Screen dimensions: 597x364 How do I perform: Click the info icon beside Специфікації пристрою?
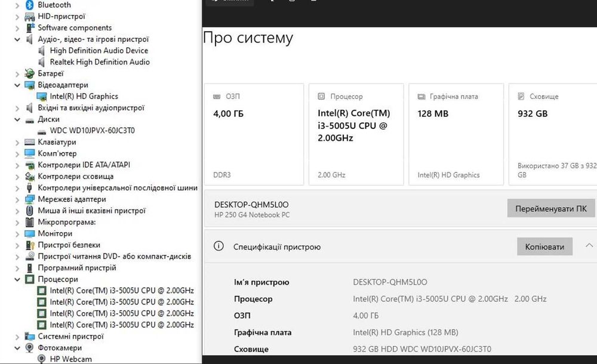(x=219, y=246)
